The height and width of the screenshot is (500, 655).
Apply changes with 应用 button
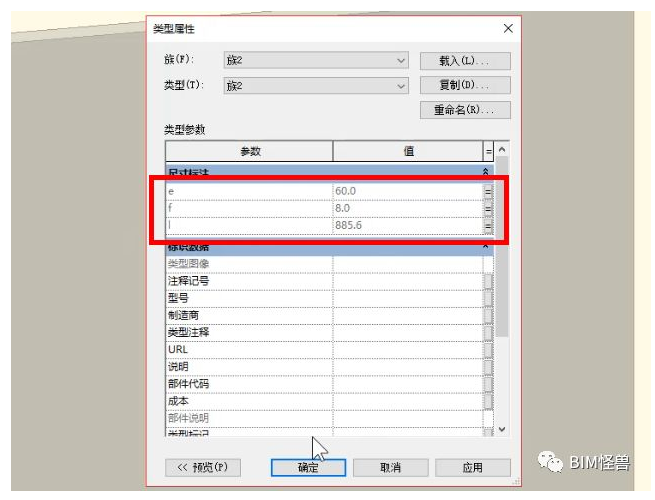[472, 467]
